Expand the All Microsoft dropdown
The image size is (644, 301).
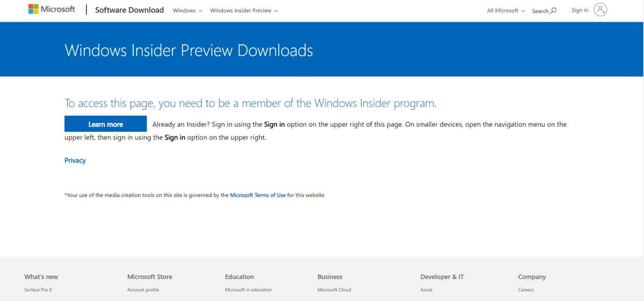pos(505,10)
